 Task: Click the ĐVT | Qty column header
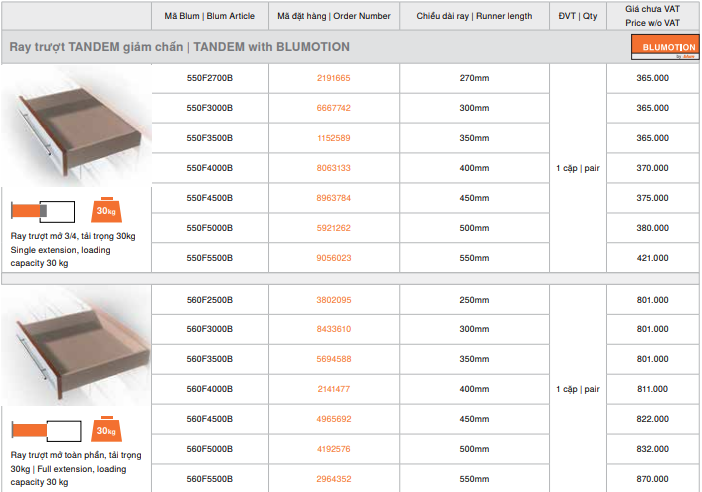tap(578, 16)
